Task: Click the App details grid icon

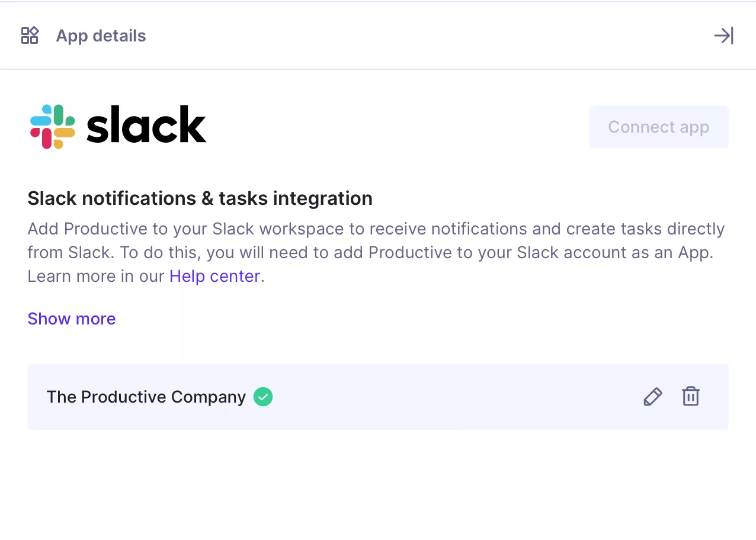Action: [x=30, y=36]
